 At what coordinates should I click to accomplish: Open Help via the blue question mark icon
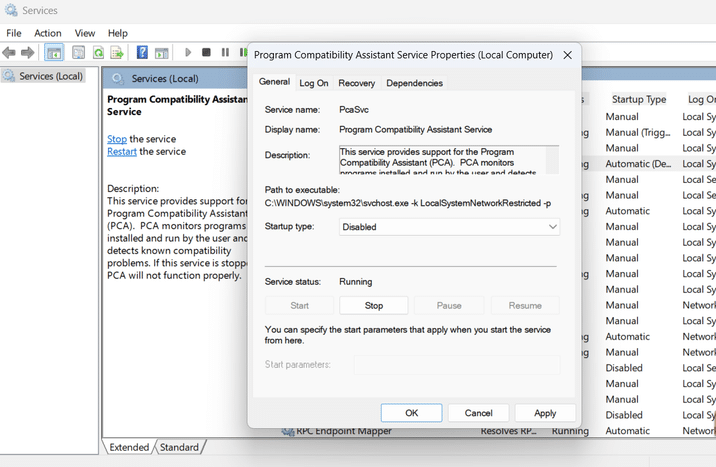142,52
